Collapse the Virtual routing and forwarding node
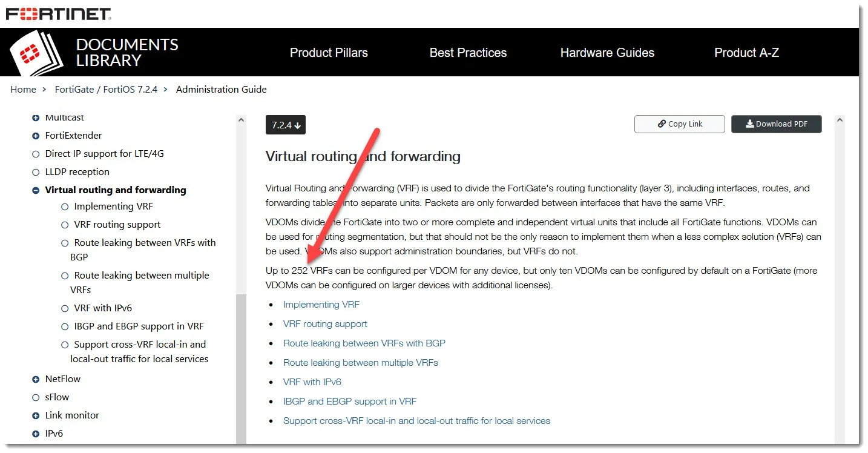 click(x=36, y=190)
